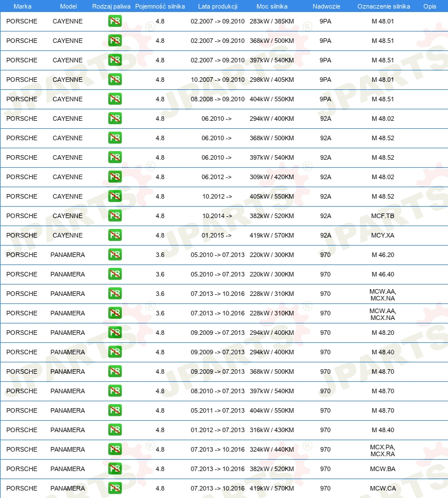
Task: Select production dates 05.2011 -> 07.2013
Action: [218, 410]
